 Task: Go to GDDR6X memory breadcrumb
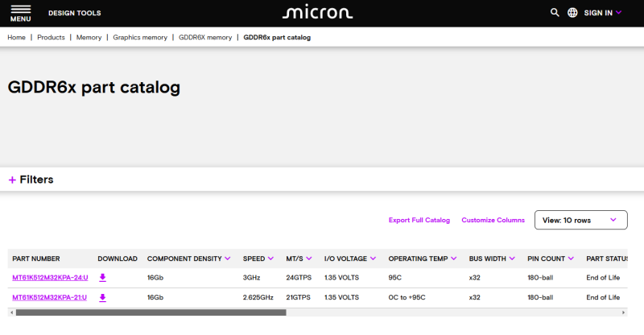(205, 37)
